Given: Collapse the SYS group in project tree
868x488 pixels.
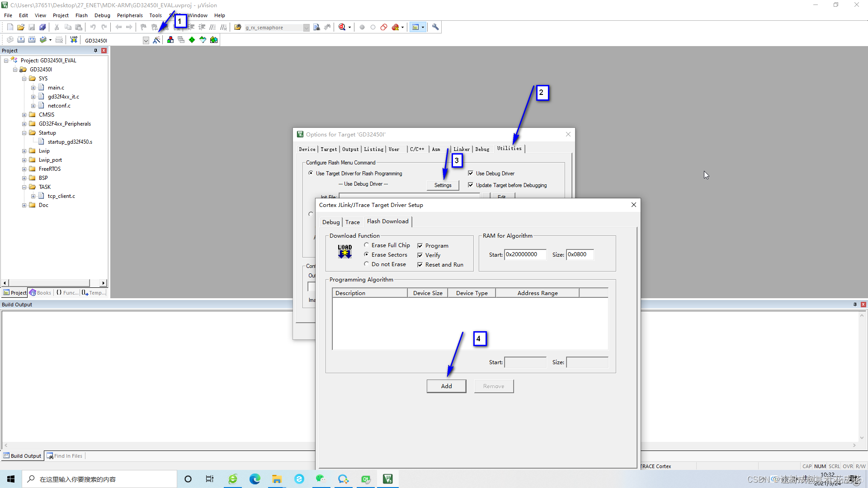Looking at the screenshot, I should click(24, 79).
